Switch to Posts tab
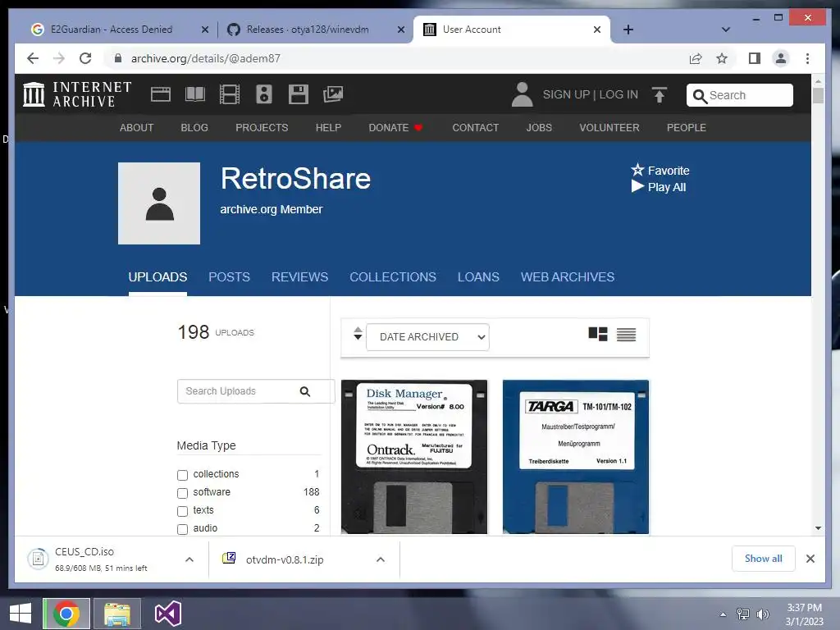This screenshot has width=840, height=630. click(230, 277)
